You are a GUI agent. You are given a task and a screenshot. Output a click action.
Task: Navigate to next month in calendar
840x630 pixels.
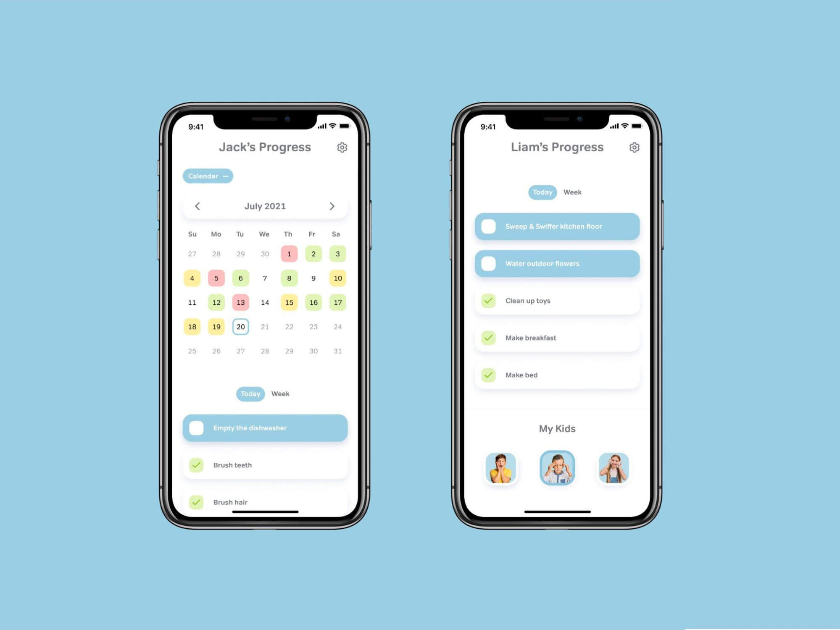[x=332, y=206]
